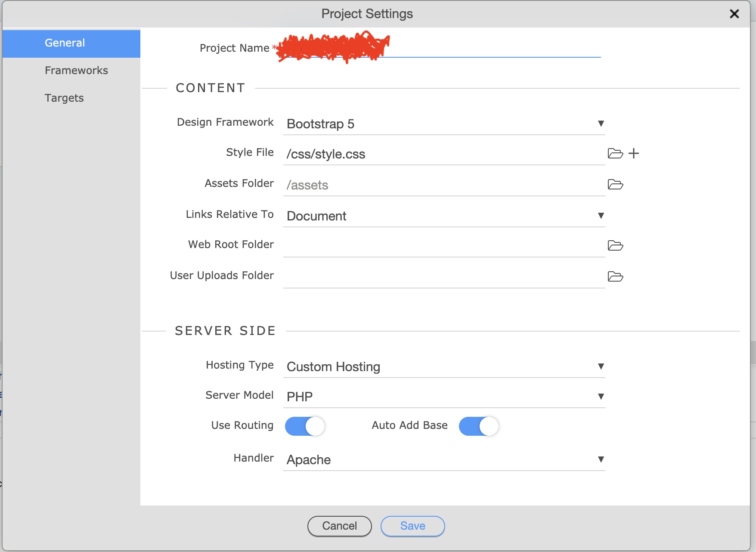Open the Design Framework dropdown
756x552 pixels.
pyautogui.click(x=443, y=124)
